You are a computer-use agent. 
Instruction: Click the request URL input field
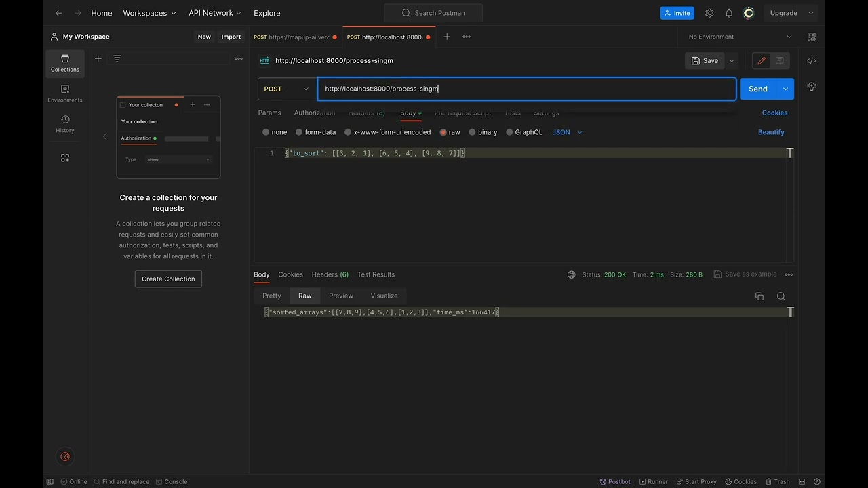click(527, 89)
